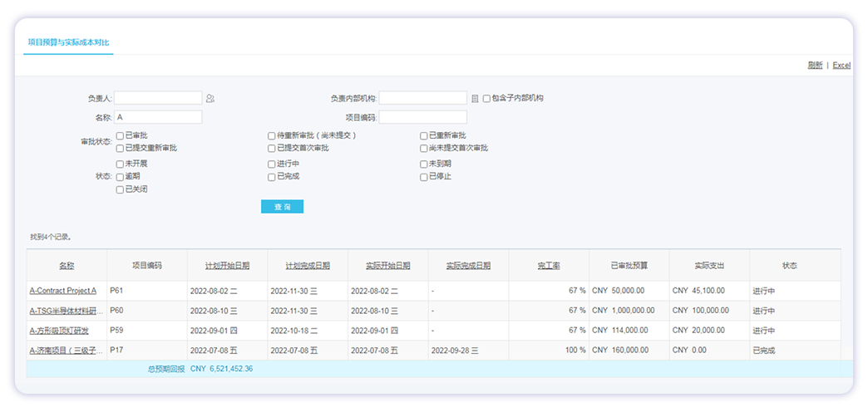Screen dimensions: 868x412
Task: Click the 刷新 refresh link
Action: tap(815, 66)
